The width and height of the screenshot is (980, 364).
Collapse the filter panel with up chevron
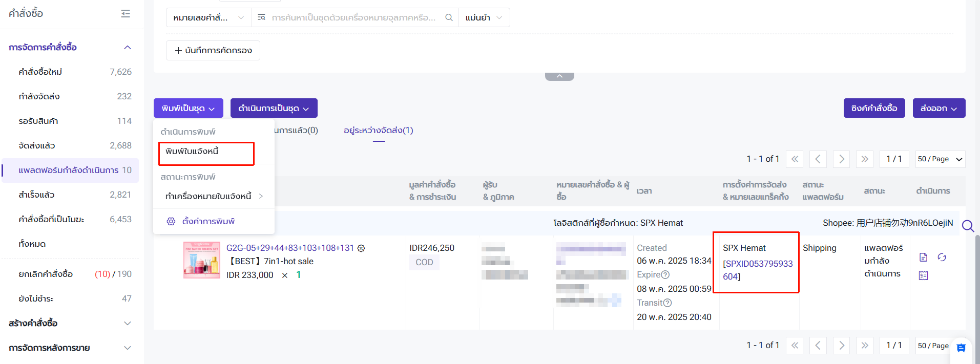[x=559, y=76]
